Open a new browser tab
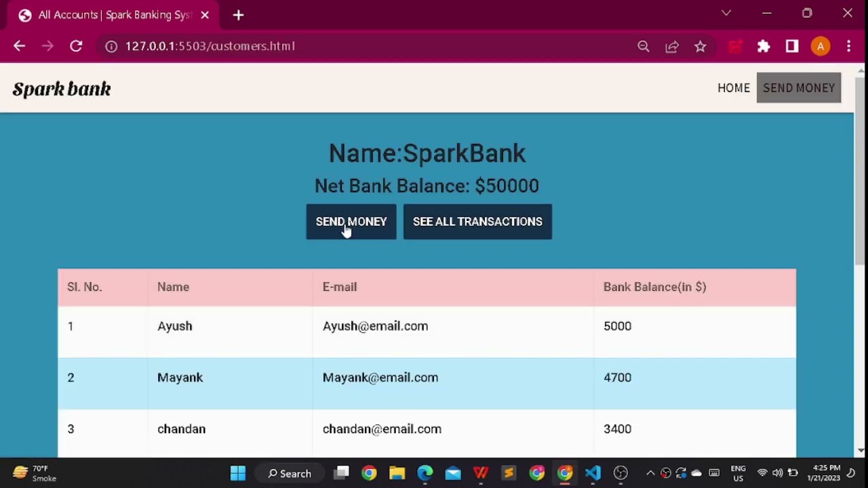 [x=238, y=15]
